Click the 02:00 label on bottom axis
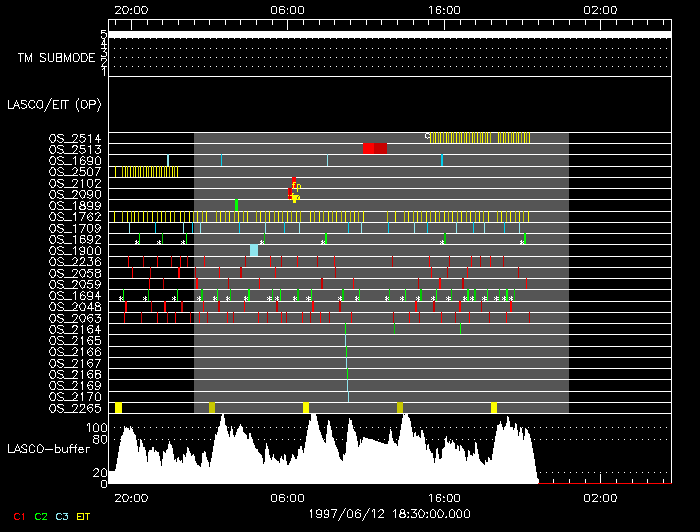The height and width of the screenshot is (532, 700). point(600,498)
